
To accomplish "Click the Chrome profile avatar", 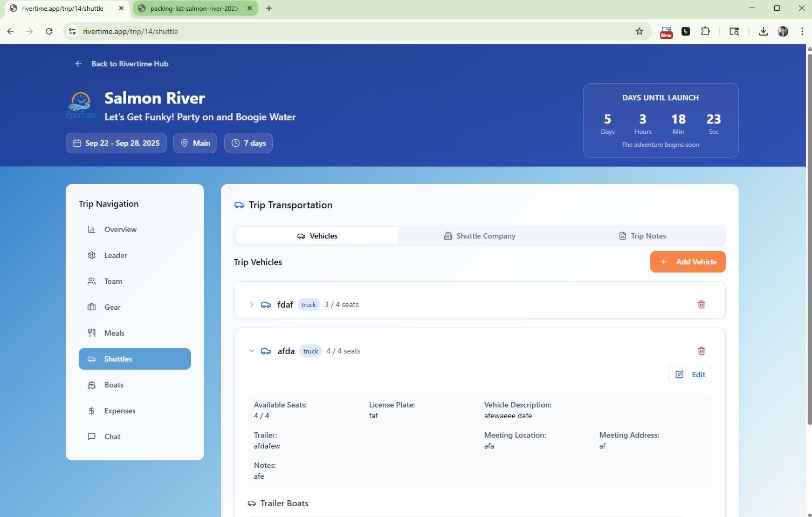I will 783,31.
